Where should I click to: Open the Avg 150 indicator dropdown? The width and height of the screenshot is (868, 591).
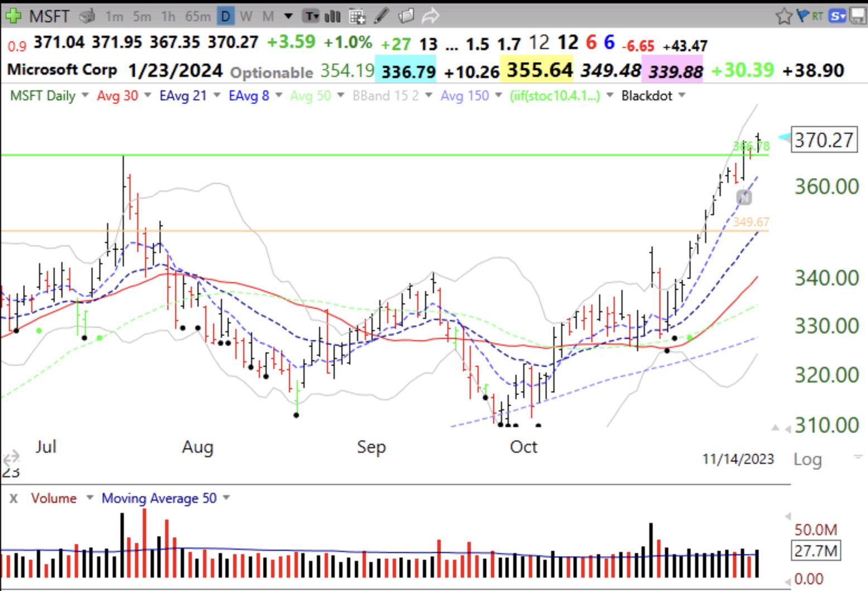499,95
